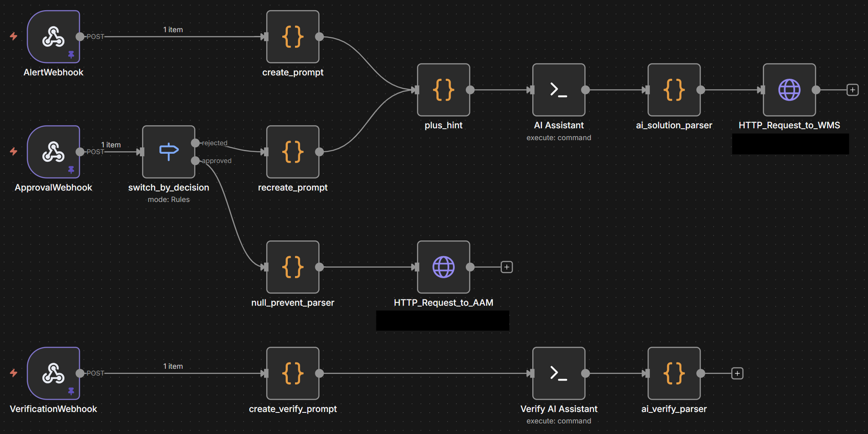Add node after HTTP_Request_to_WMS with plus
The width and height of the screenshot is (868, 434).
pyautogui.click(x=852, y=90)
